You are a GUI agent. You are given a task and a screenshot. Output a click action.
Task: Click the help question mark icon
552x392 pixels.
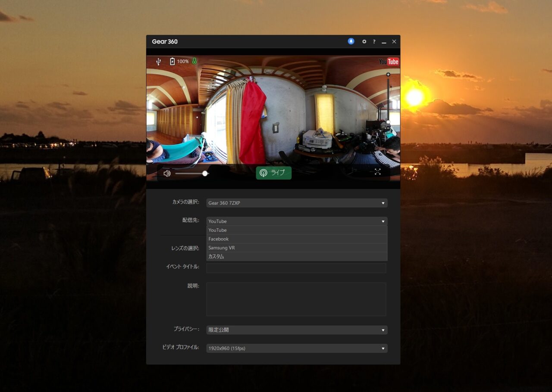click(x=374, y=42)
